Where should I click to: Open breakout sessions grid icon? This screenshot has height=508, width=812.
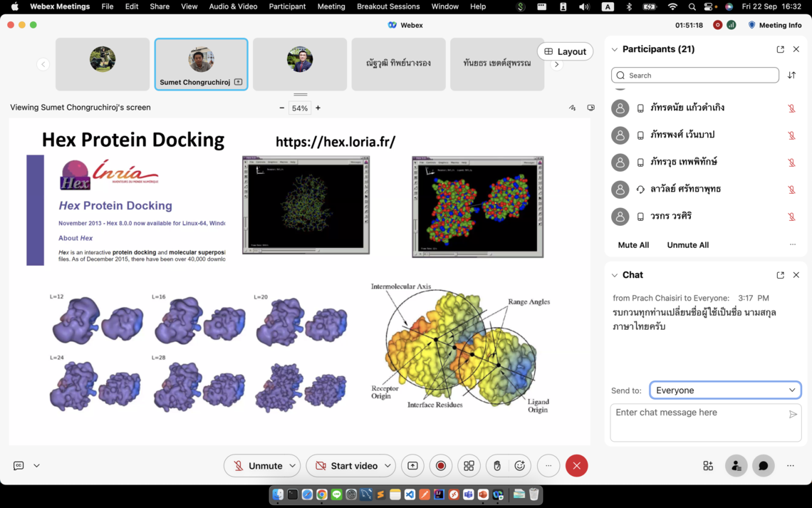[469, 466]
